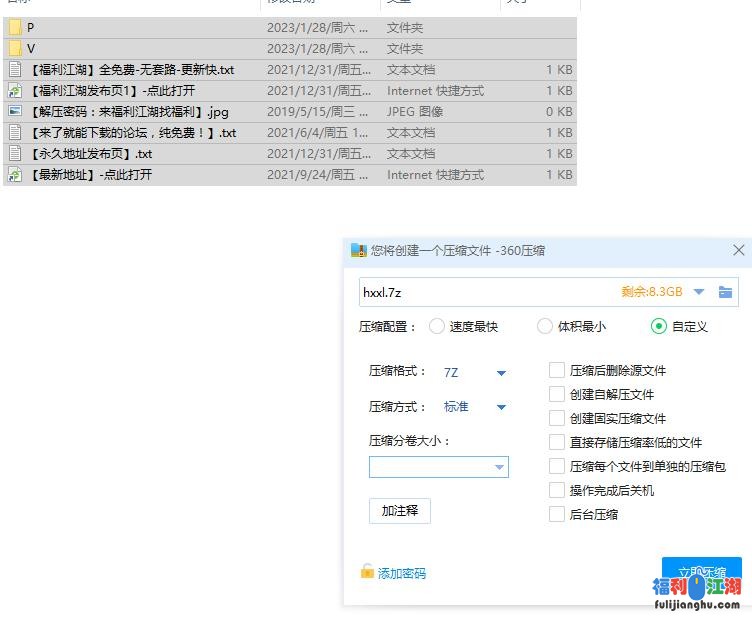This screenshot has width=752, height=620.
Task: Click the lock icon for 添加密码
Action: (x=367, y=572)
